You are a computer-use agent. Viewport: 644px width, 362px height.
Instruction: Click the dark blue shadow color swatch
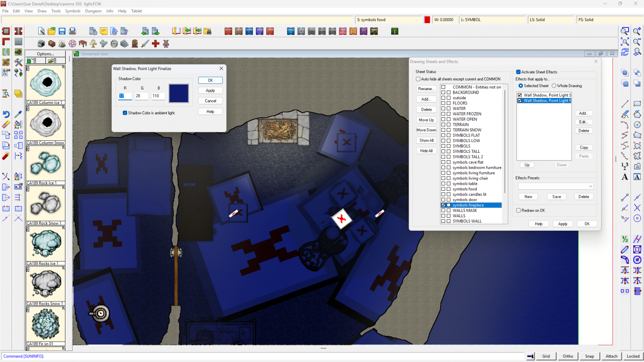(x=179, y=93)
